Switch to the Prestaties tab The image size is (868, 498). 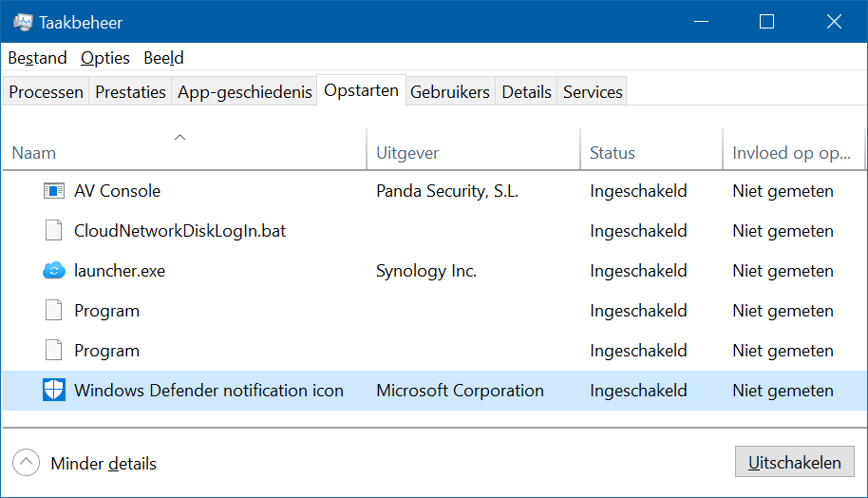[x=131, y=92]
